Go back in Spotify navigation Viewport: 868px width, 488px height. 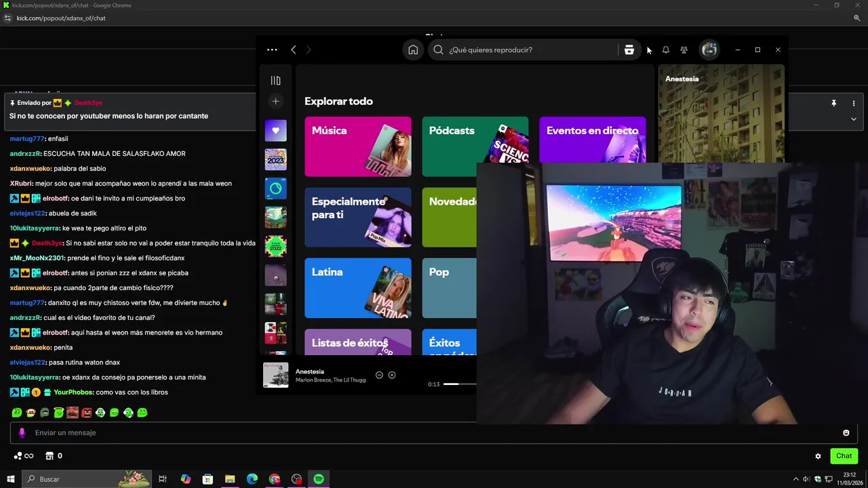pos(293,49)
